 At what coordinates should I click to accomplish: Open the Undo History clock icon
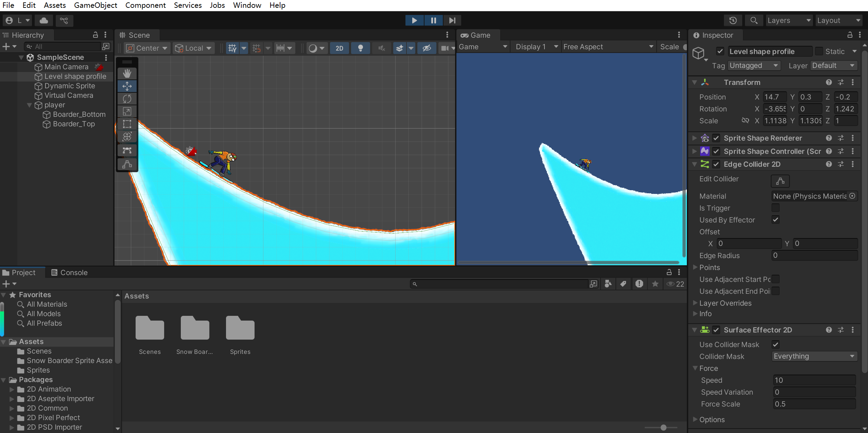[733, 20]
